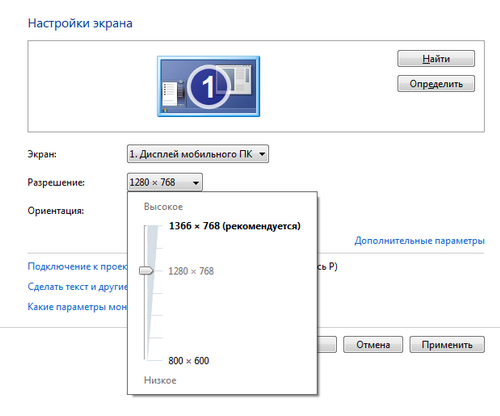Image resolution: width=500 pixels, height=416 pixels.
Task: Choose 1366 × 768 (рекомендуется) resolution
Action: tap(235, 226)
